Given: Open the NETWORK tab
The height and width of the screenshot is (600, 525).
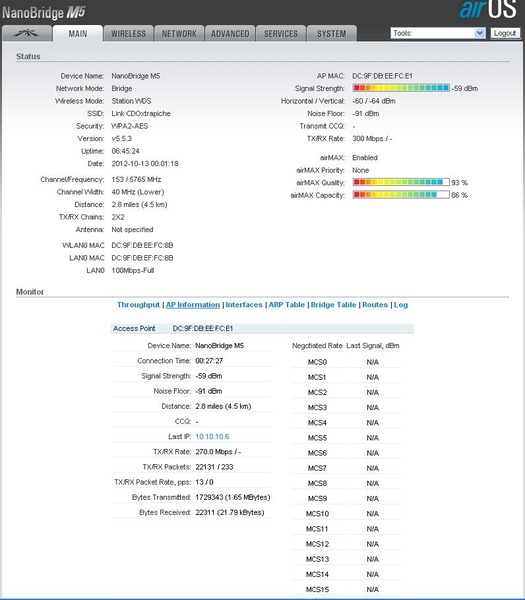Looking at the screenshot, I should (179, 34).
